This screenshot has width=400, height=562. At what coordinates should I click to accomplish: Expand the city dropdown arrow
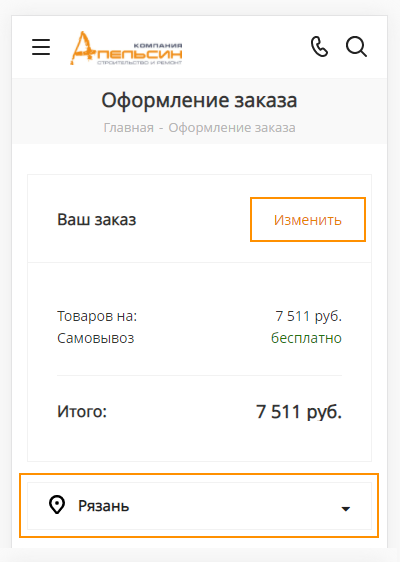[x=346, y=509]
